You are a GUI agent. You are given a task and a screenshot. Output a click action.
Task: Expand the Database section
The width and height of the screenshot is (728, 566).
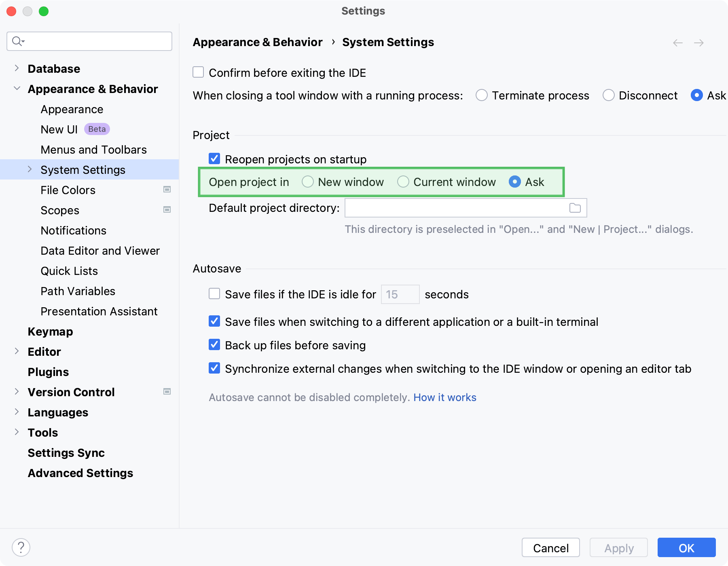(17, 68)
